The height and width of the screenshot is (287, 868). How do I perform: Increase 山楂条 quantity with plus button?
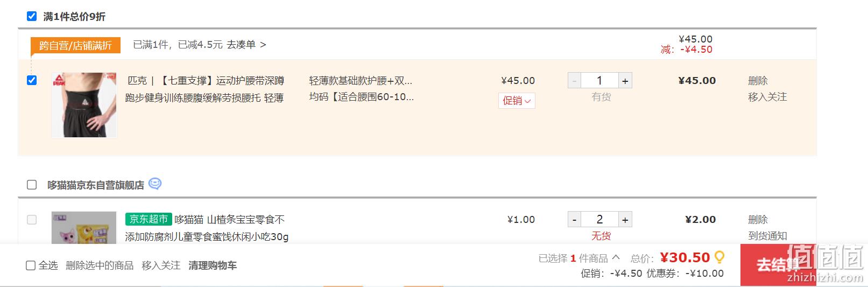[x=625, y=220]
